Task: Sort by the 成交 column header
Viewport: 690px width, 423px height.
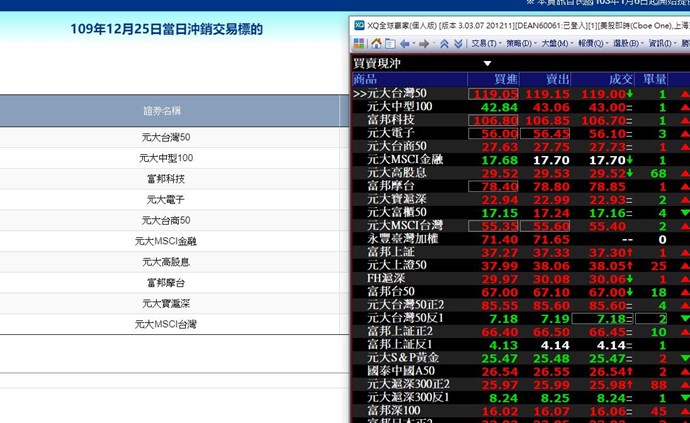Action: [603, 79]
